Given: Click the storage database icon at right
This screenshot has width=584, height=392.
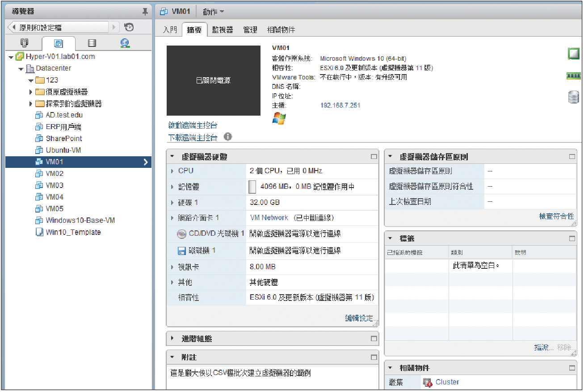Looking at the screenshot, I should [574, 97].
